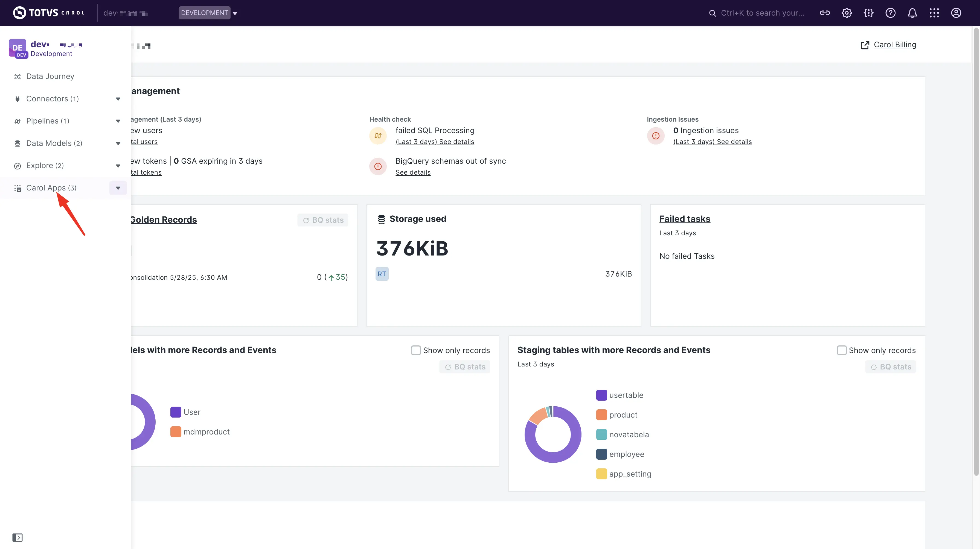Open Connectors (1) menu item

coord(53,99)
